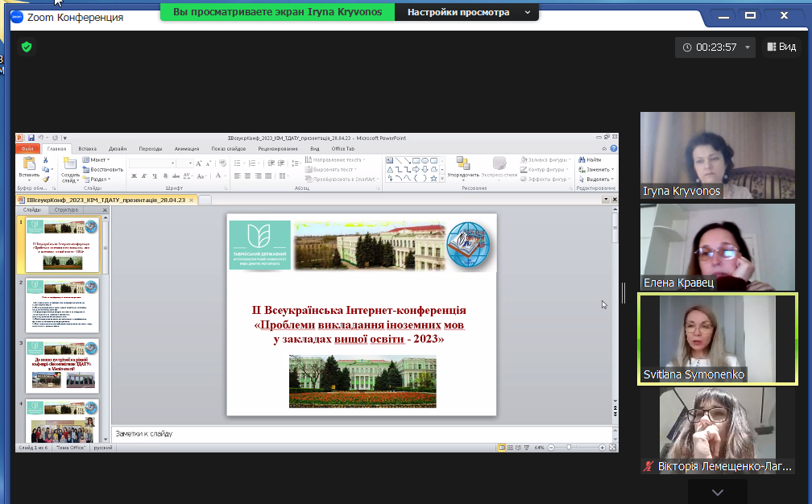Click the zoom-in plus icon in status bar
The image size is (812, 504).
pyautogui.click(x=602, y=447)
